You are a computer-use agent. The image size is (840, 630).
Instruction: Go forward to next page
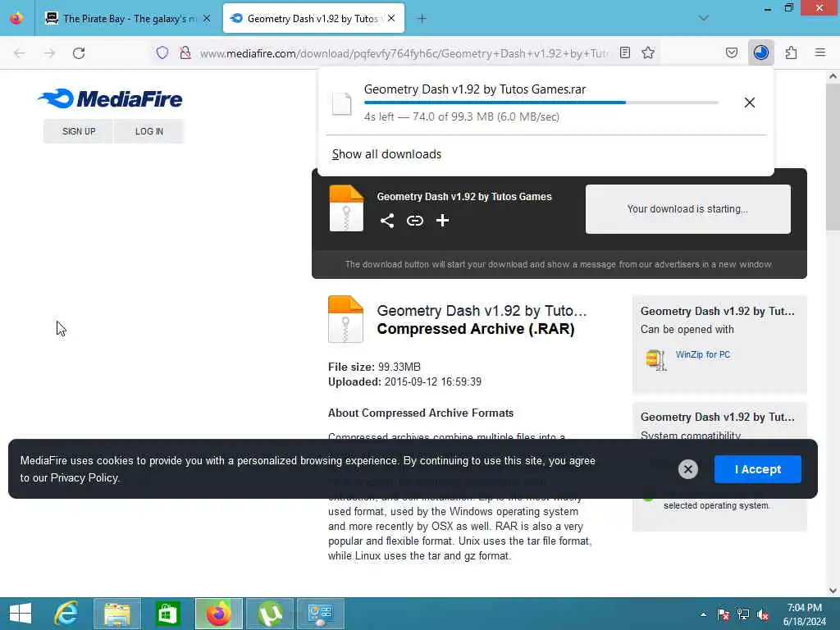(x=49, y=53)
